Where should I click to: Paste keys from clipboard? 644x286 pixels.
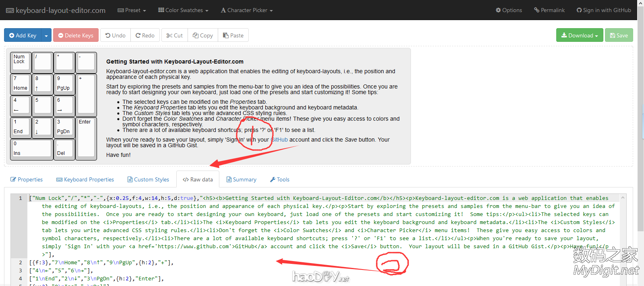pyautogui.click(x=233, y=35)
